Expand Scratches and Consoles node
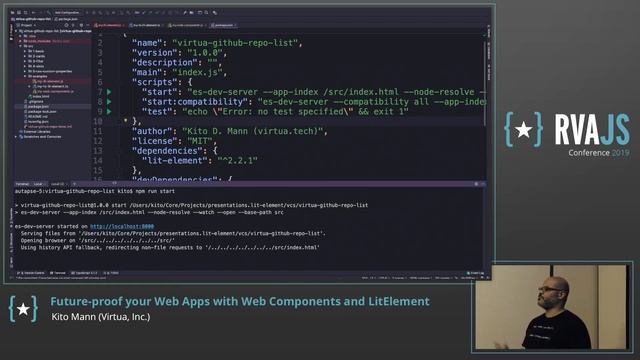The image size is (640, 360). pyautogui.click(x=16, y=137)
